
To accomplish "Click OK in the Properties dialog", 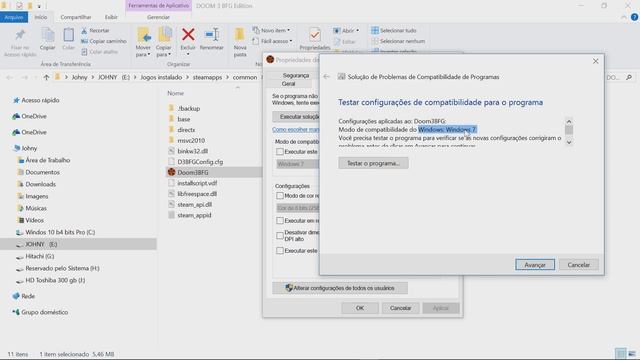I will click(x=360, y=308).
